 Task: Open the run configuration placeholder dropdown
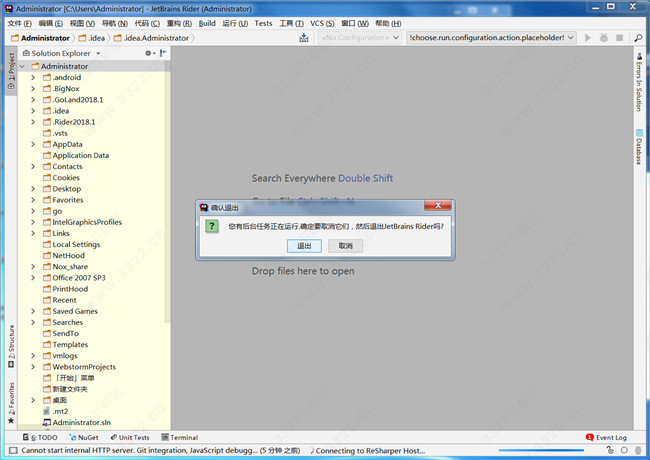491,38
